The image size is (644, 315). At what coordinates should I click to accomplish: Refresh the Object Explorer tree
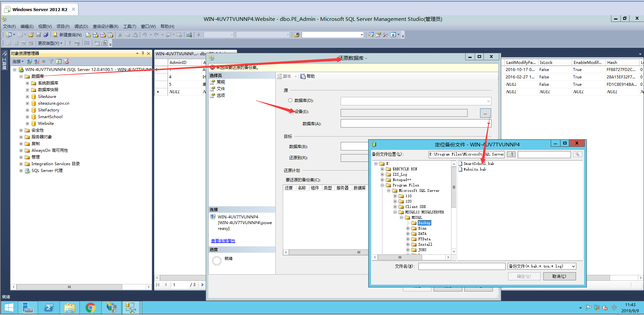(x=59, y=62)
